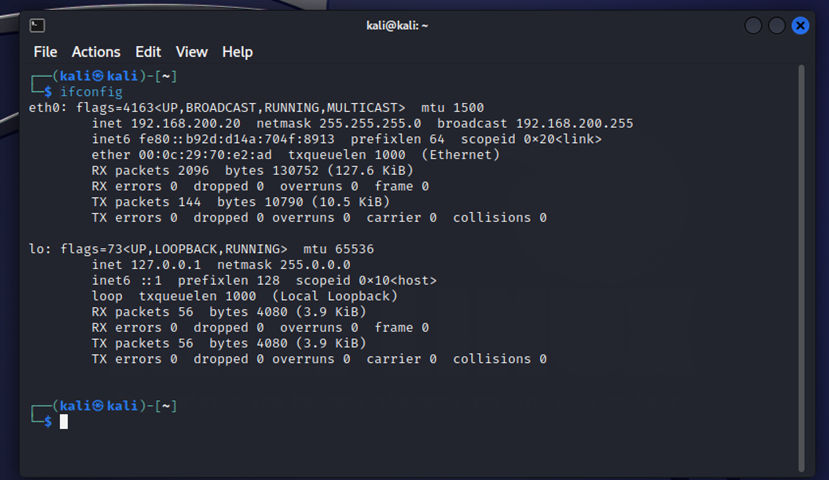
Task: Click 'RX packets 56' in lo section
Action: click(142, 312)
